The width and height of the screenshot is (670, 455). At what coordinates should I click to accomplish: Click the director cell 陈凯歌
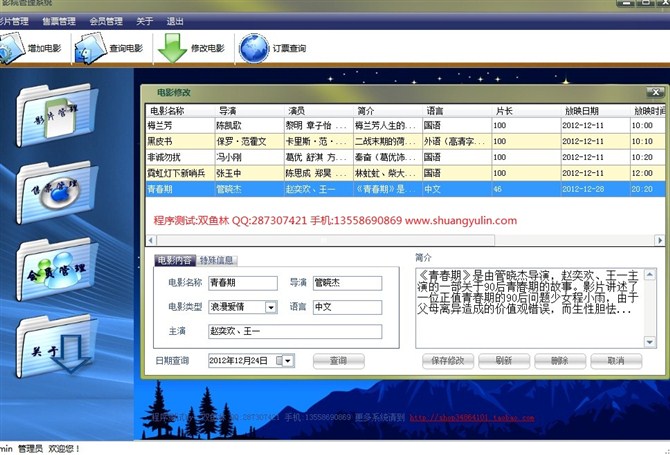pos(250,125)
